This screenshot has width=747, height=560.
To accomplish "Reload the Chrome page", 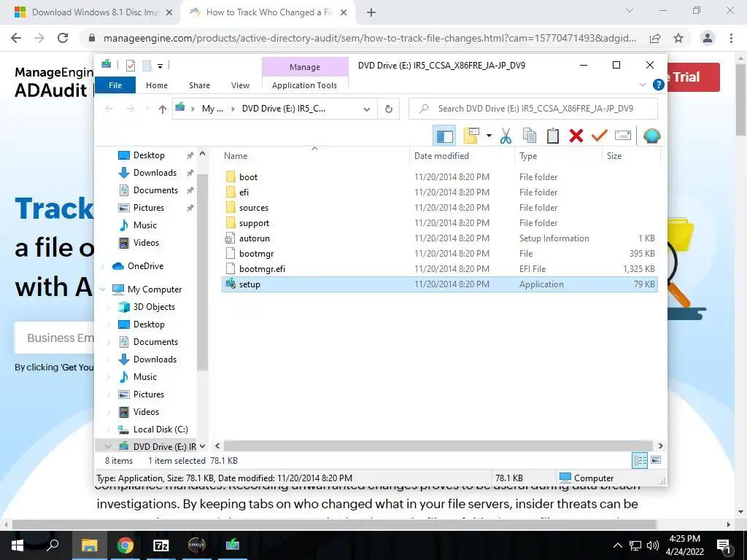I will [x=63, y=38].
